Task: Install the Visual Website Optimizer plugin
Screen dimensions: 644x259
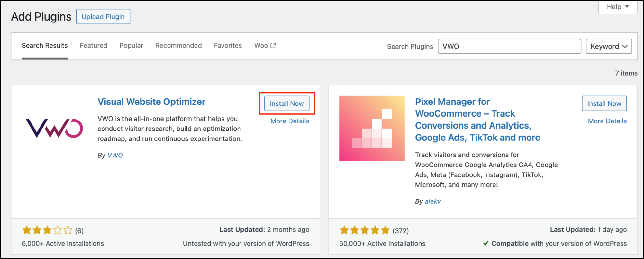Action: [286, 103]
